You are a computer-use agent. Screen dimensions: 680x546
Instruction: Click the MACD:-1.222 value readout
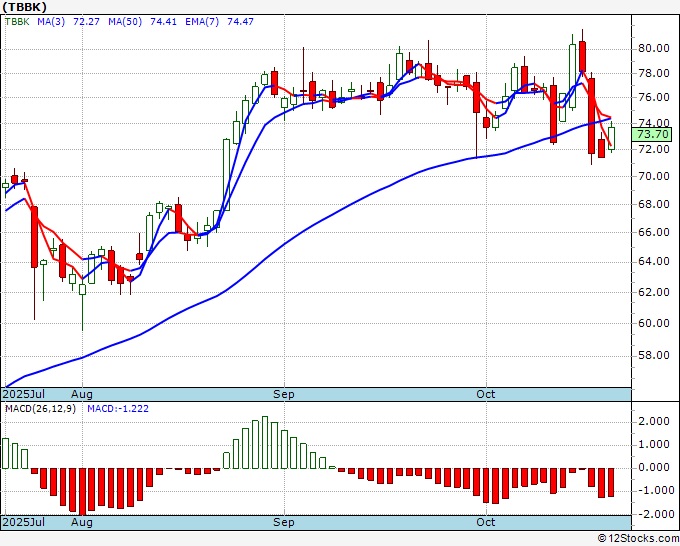tap(118, 409)
